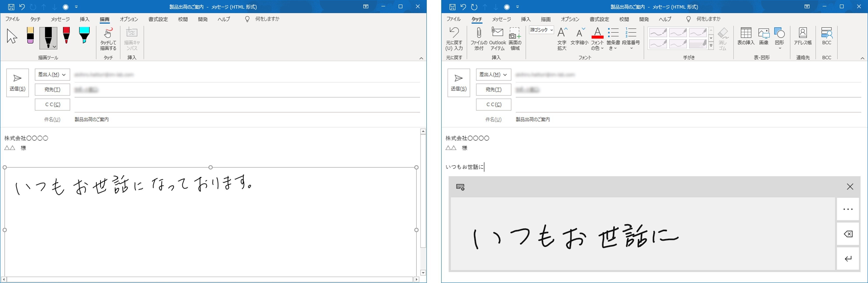868x283 pixels.
Task: Switch to the 描画 tab in the right window
Action: coord(545,19)
